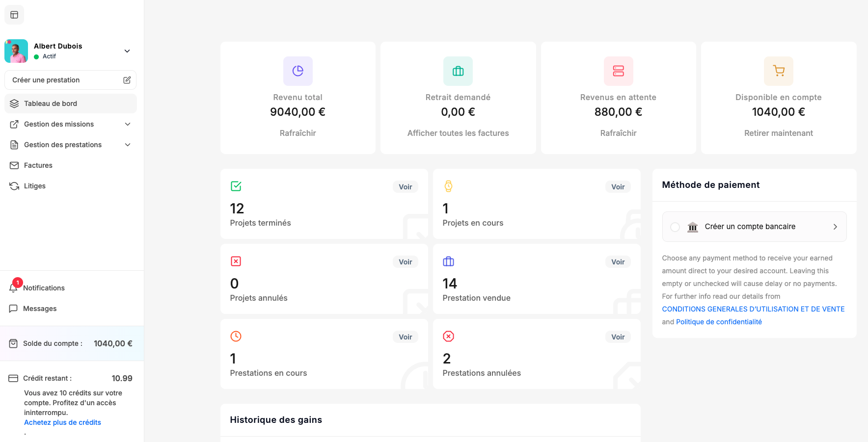Screen dimensions: 868x442
Task: Click the Projets terminés checkmark icon
Action: (x=236, y=186)
